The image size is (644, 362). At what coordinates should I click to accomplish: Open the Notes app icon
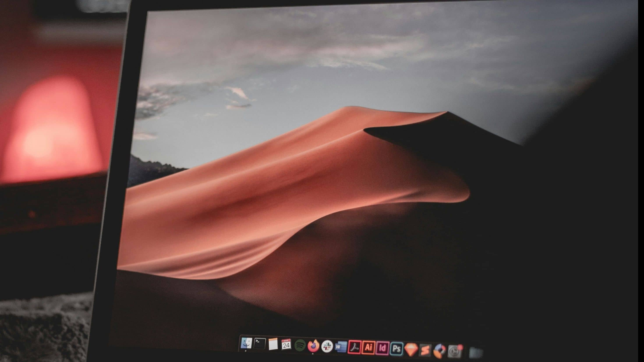pos(273,344)
